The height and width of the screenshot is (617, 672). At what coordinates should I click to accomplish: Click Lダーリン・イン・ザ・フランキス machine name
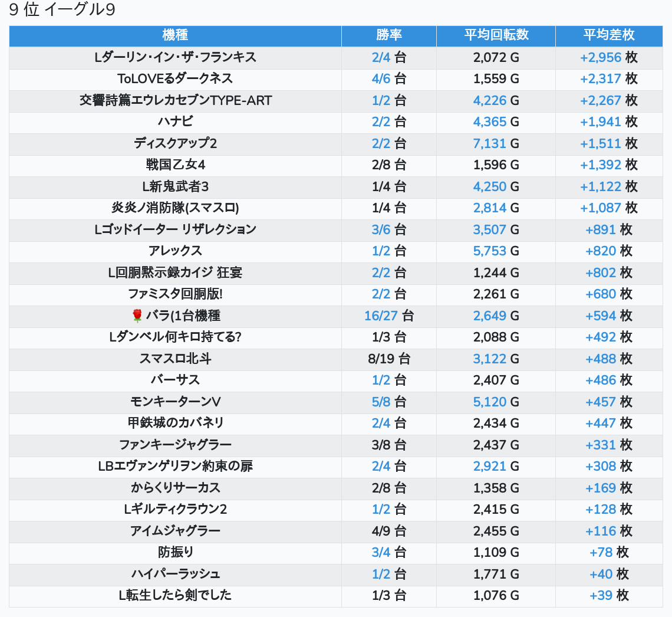point(175,57)
